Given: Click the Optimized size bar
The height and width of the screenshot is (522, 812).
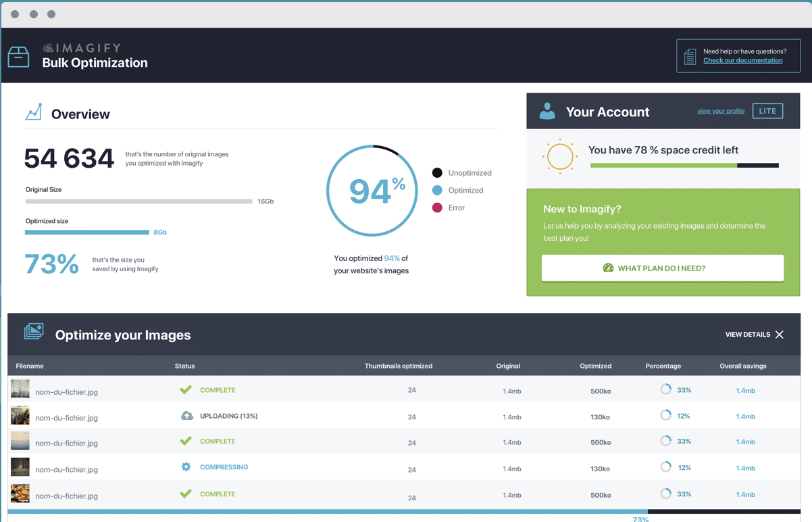Looking at the screenshot, I should coord(87,232).
